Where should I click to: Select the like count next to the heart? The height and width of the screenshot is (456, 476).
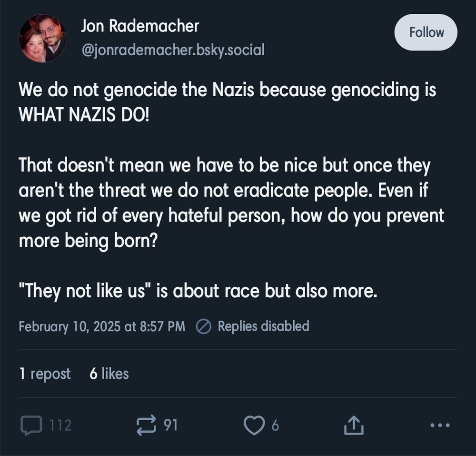(275, 426)
